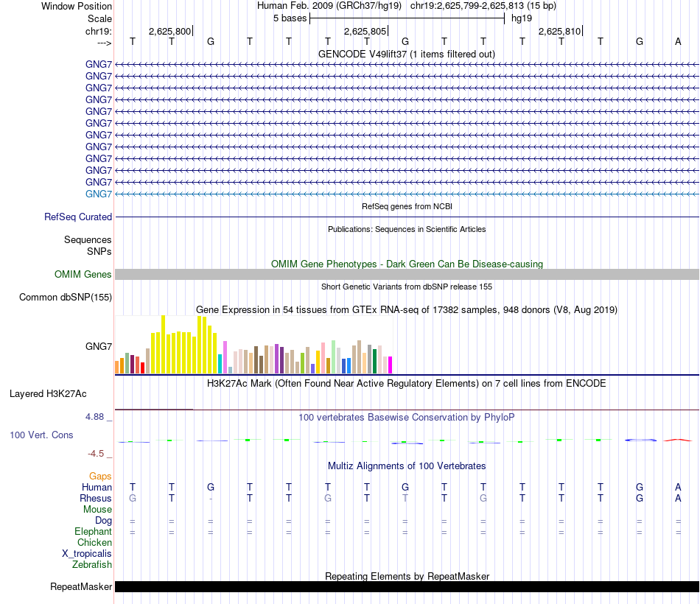This screenshot has width=700, height=604.
Task: Click the 4.88 PhyloP upper limit value
Action: coord(94,417)
